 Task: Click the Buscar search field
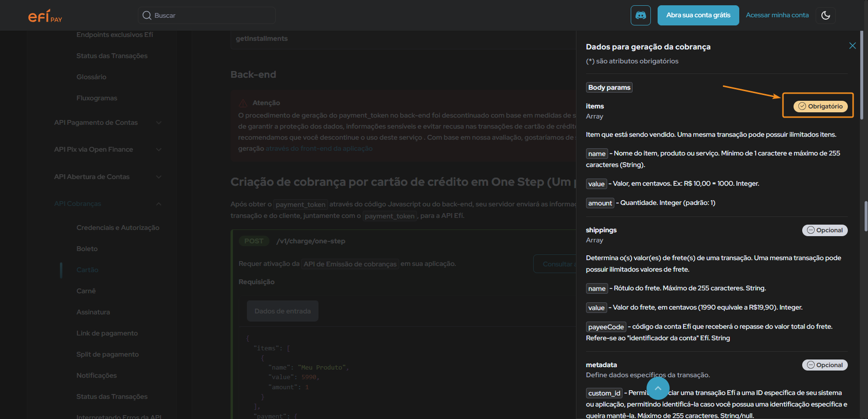click(211, 15)
